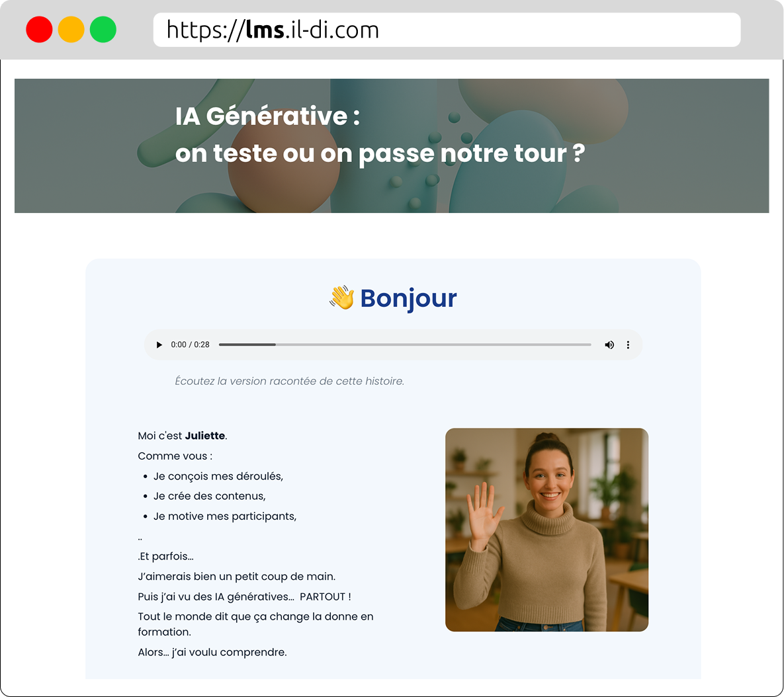Click the 'Je crée des contenus' bullet

209,496
